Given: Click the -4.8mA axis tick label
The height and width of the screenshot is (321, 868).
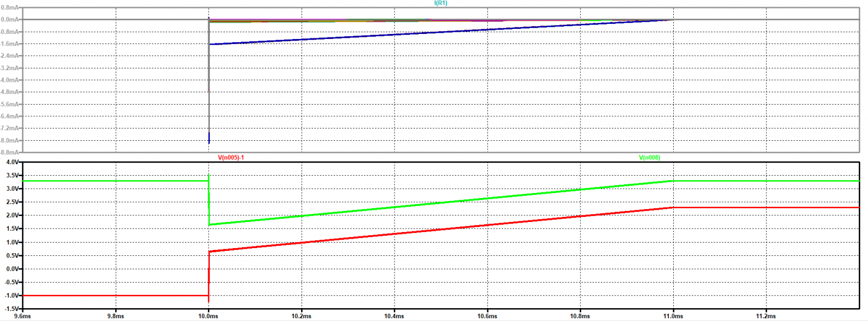Looking at the screenshot, I should (10, 92).
